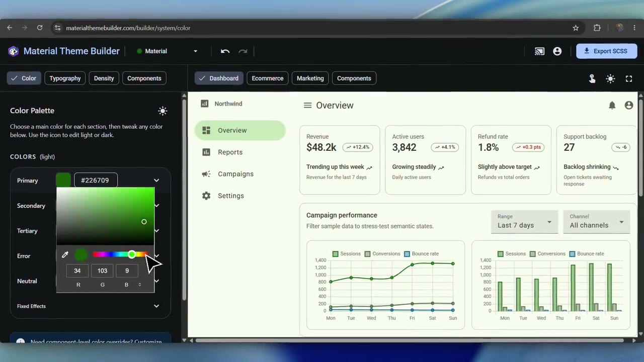Click the Northwind chart logo icon
This screenshot has height=362, width=644.
[204, 104]
